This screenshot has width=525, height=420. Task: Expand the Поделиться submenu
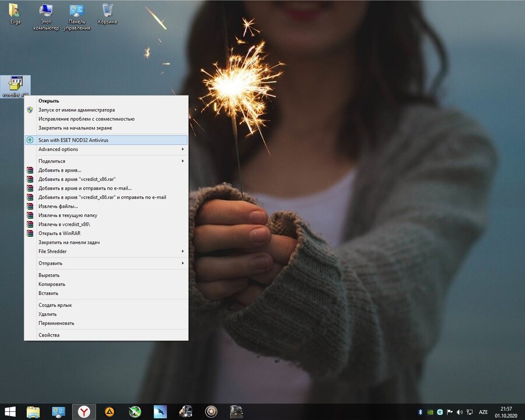(52, 161)
